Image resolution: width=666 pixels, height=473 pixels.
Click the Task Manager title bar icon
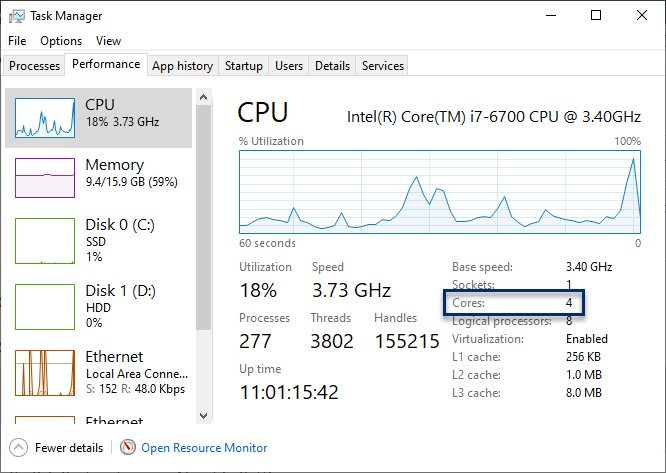[16, 16]
